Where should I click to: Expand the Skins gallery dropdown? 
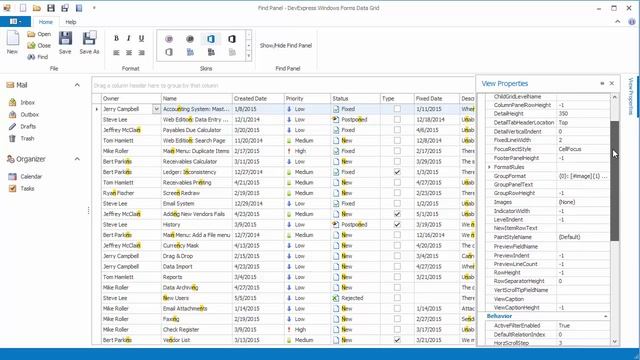tap(249, 56)
